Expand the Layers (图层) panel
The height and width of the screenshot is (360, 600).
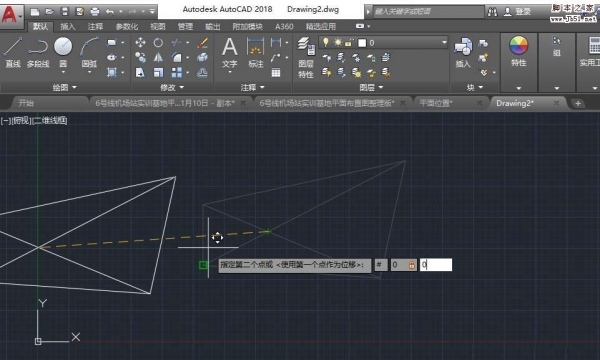[371, 88]
